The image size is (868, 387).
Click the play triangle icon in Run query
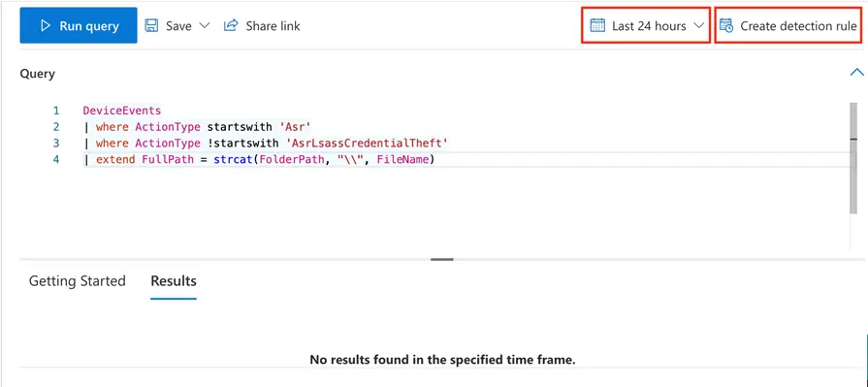pyautogui.click(x=46, y=25)
